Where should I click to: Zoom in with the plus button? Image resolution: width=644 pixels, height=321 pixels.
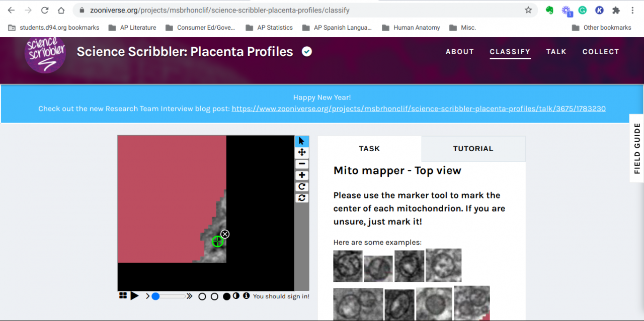coord(301,175)
